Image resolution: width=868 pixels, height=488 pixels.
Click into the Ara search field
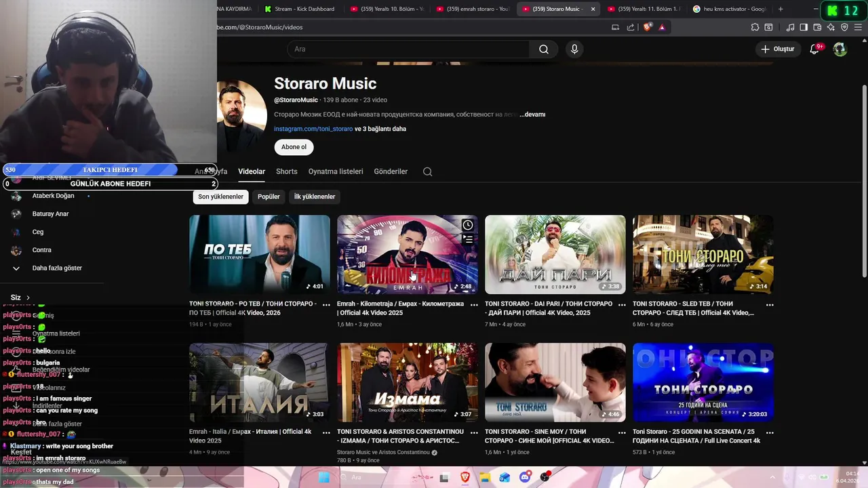[408, 49]
